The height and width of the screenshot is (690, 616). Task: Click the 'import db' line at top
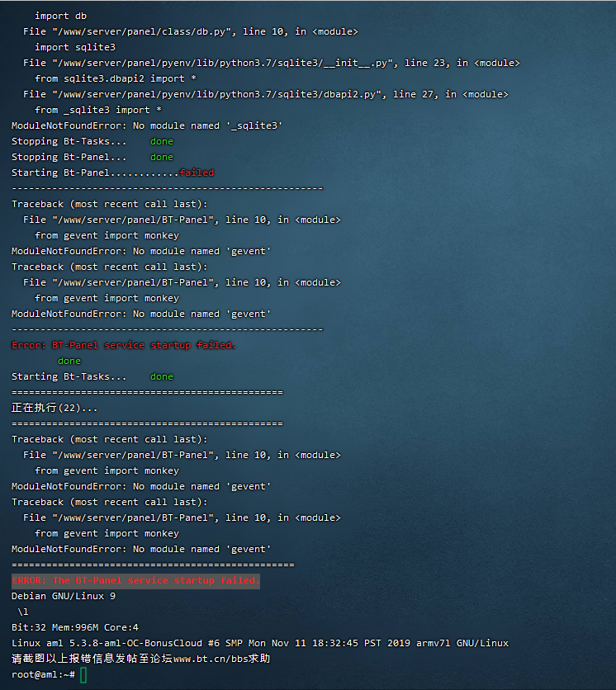point(61,16)
